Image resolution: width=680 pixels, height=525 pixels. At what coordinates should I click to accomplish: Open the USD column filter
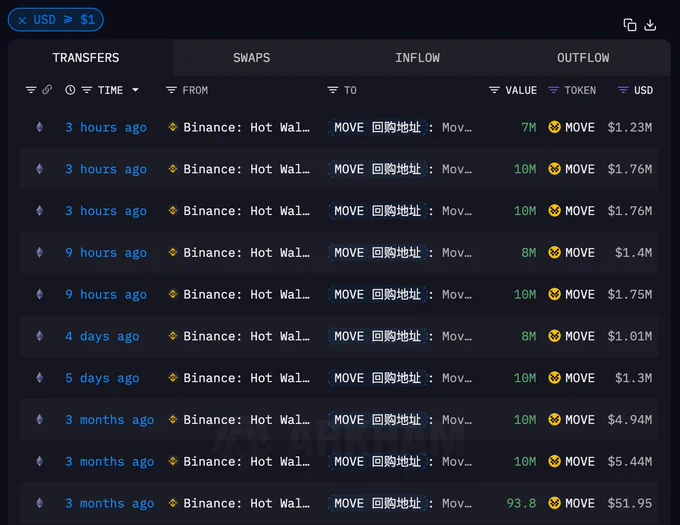click(623, 90)
